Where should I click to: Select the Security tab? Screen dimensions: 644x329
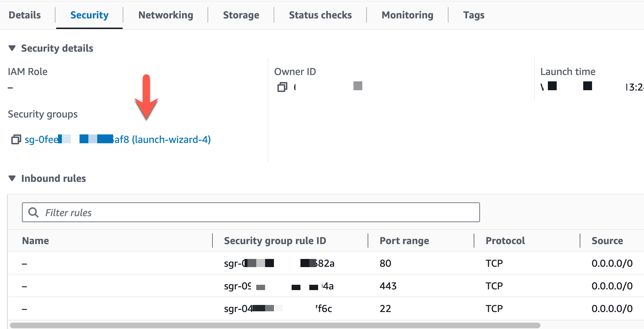[x=89, y=15]
